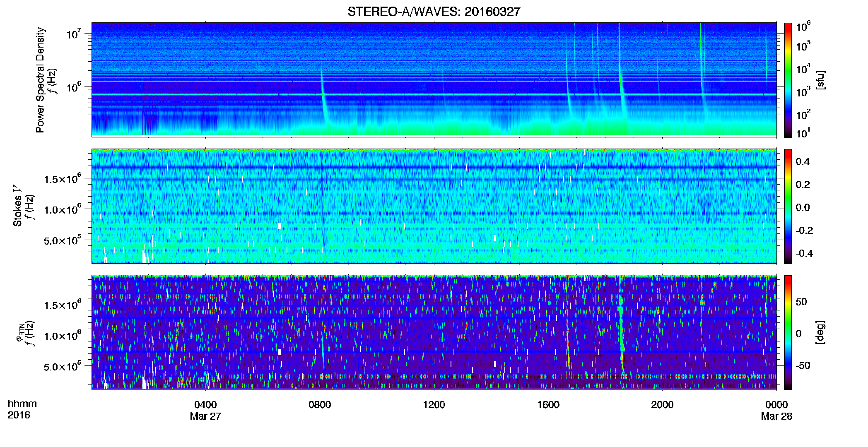The width and height of the screenshot is (868, 447).
Task: Select the 0000 Mar 28 time label
Action: [x=776, y=410]
